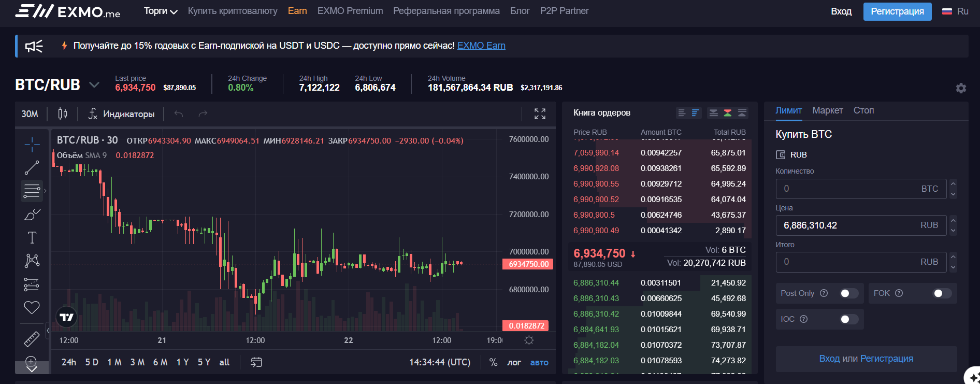The height and width of the screenshot is (384, 980).
Task: Toggle the IOC option on
Action: [848, 319]
